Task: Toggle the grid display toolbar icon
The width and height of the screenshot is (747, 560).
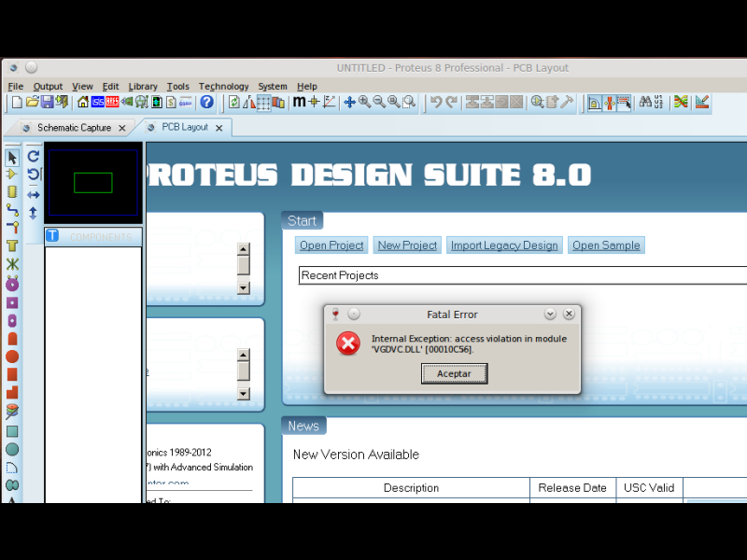Action: click(x=264, y=102)
